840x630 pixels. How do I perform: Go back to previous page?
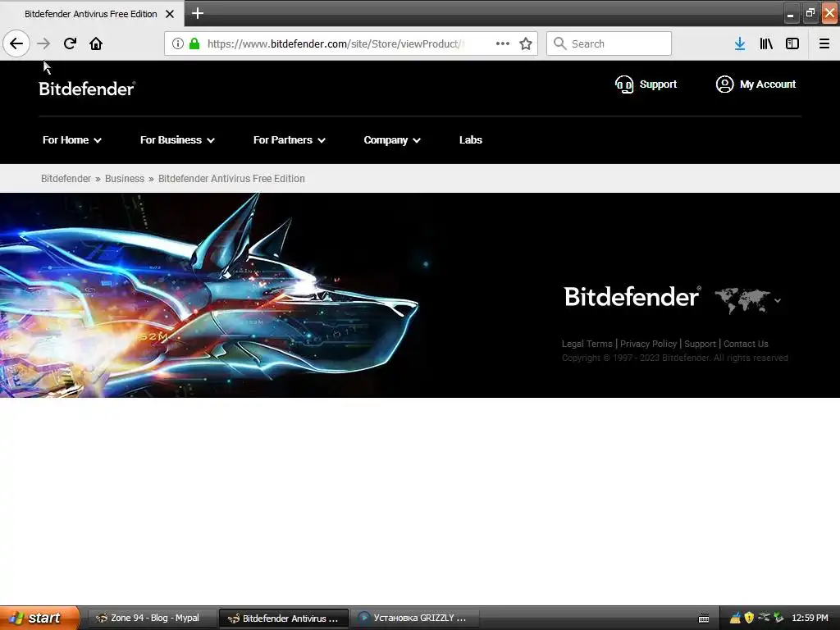(16, 43)
